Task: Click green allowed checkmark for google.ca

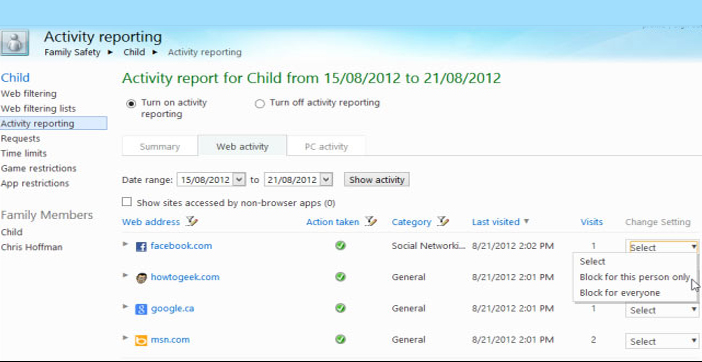Action: point(340,308)
